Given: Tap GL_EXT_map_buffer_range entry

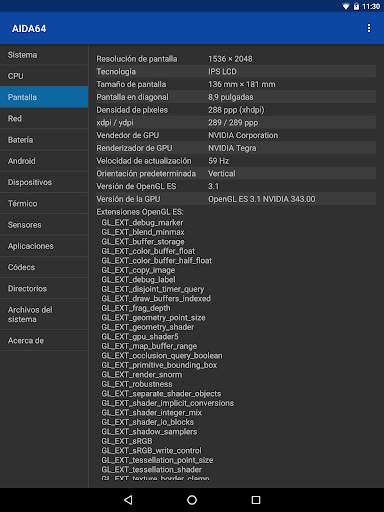Looking at the screenshot, I should click(x=149, y=346).
